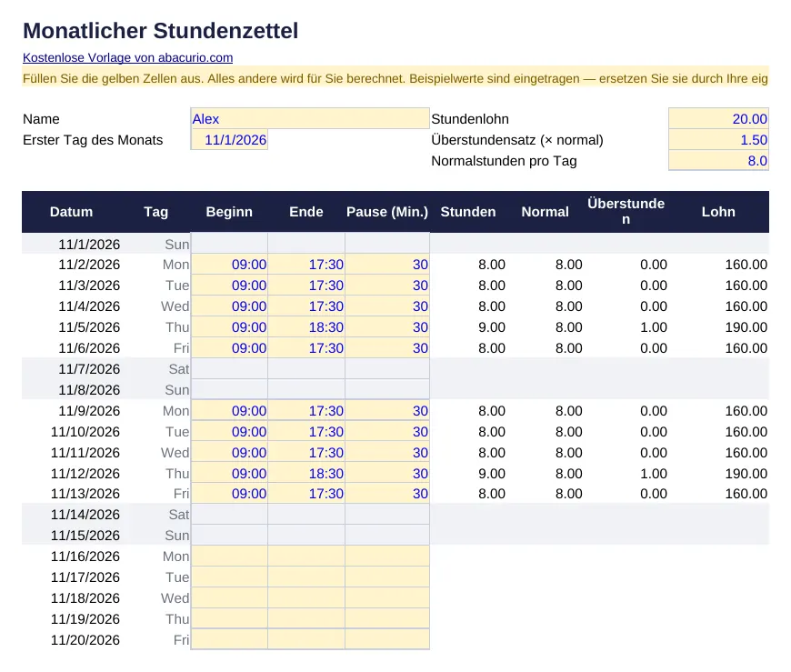Select the Name field containing Alex
Image resolution: width=791 pixels, height=672 pixels.
(x=310, y=118)
